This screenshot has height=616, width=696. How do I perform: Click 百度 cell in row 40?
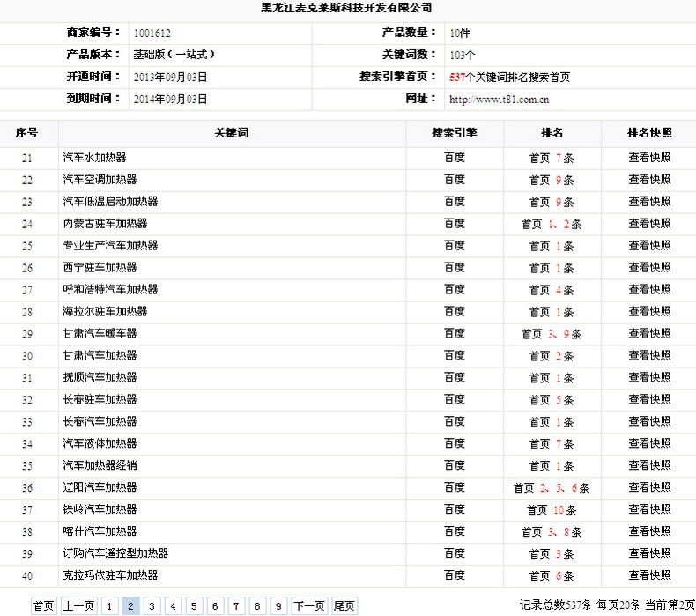click(455, 575)
